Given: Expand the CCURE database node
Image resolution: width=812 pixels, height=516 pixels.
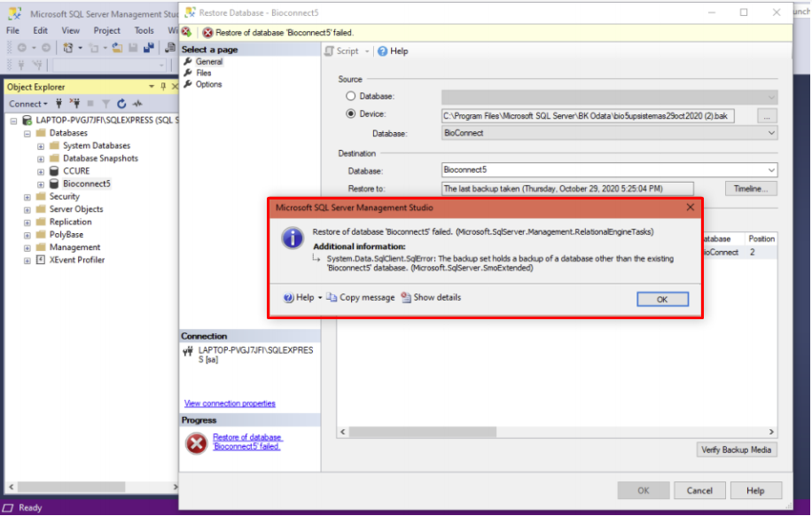Looking at the screenshot, I should (41, 171).
